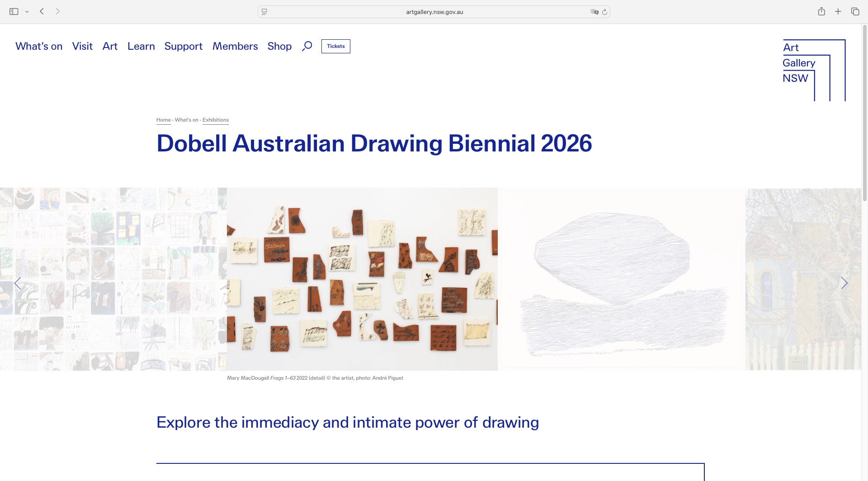Open the translate page icon
The width and height of the screenshot is (868, 481).
[x=594, y=12]
